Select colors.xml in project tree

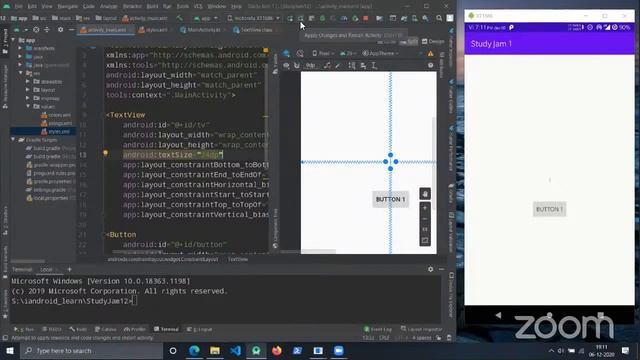click(56, 115)
